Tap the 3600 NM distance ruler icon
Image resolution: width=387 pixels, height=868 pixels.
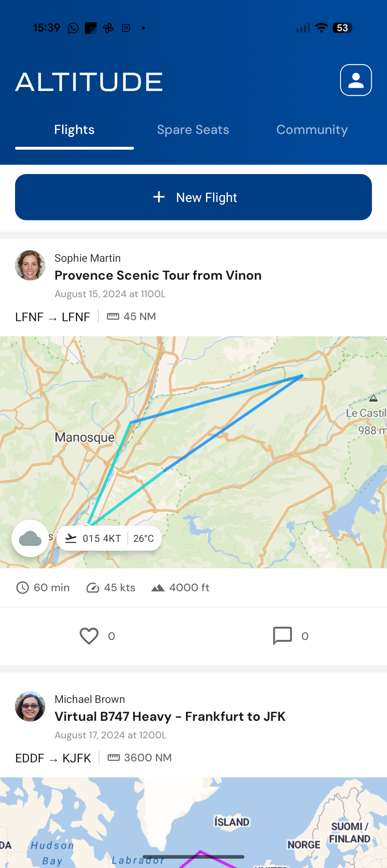(x=114, y=758)
